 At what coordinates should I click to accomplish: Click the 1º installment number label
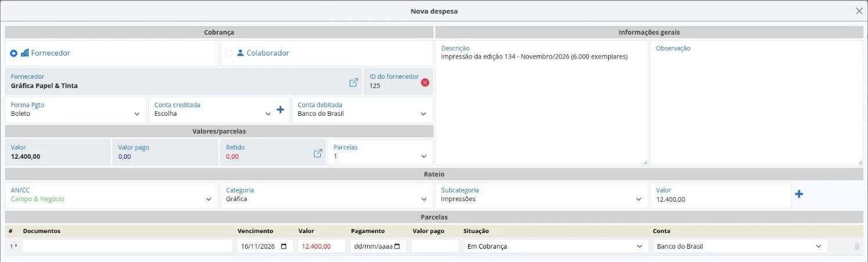click(13, 246)
